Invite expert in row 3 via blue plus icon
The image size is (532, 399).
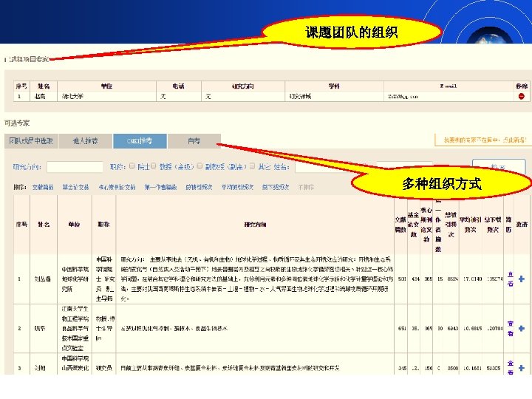[x=522, y=368]
